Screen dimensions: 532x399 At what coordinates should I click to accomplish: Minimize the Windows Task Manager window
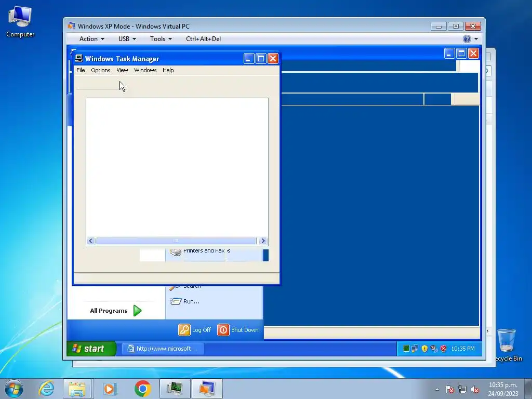click(249, 59)
